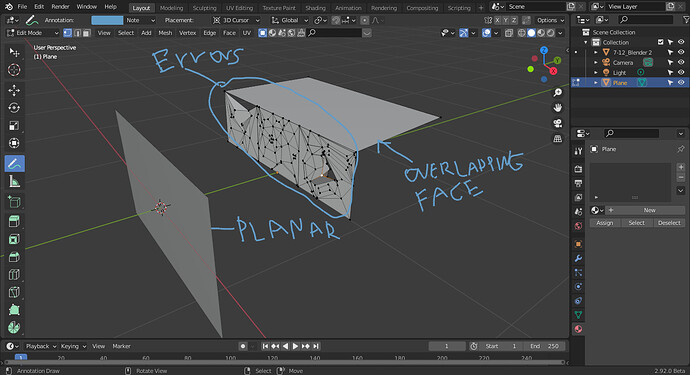
Task: Jump to timeline end
Action: [x=316, y=346]
